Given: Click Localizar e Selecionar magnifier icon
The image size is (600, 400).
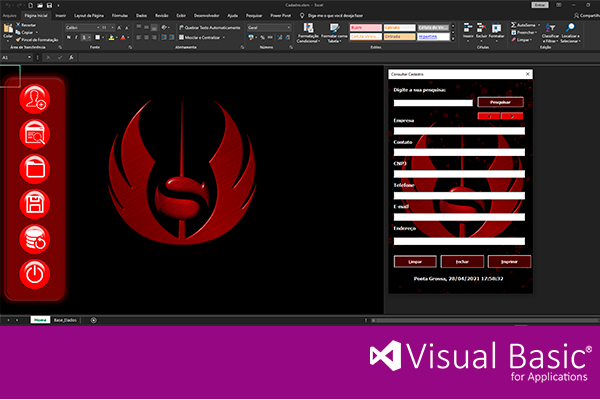Looking at the screenshot, I should click(570, 28).
